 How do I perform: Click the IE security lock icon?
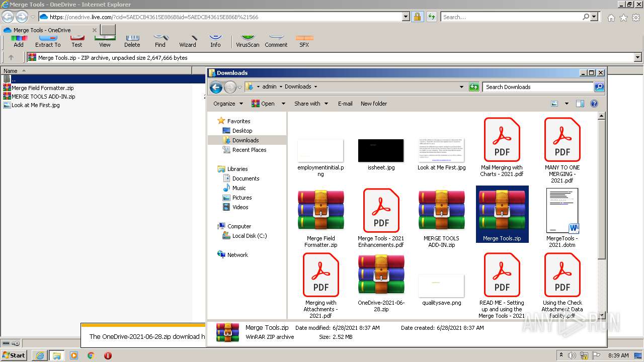pyautogui.click(x=417, y=17)
